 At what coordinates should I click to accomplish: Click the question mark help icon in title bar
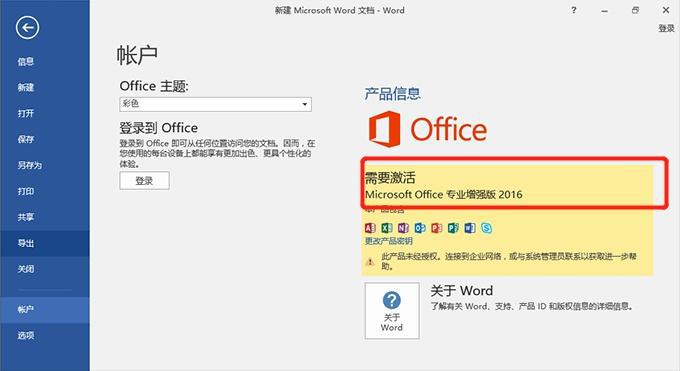click(x=574, y=10)
